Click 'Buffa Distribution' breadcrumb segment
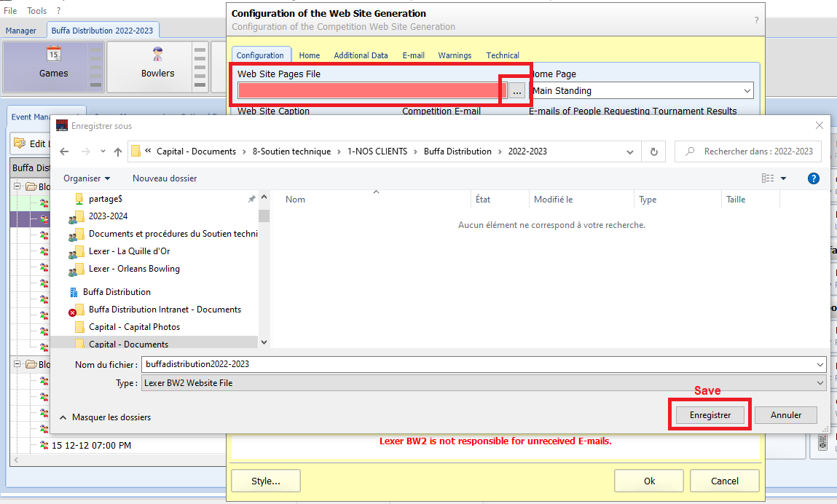This screenshot has width=837, height=504. 457,151
